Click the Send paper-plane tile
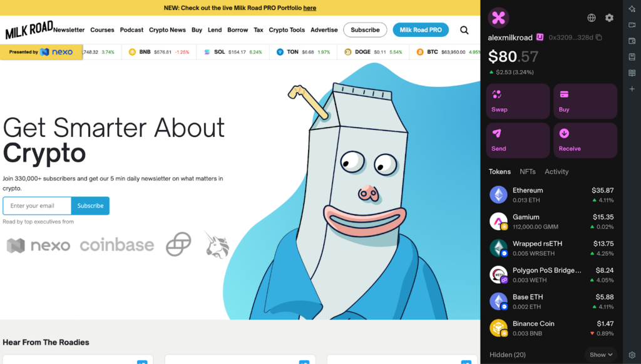Screen dimensions: 641x364 pos(518,140)
